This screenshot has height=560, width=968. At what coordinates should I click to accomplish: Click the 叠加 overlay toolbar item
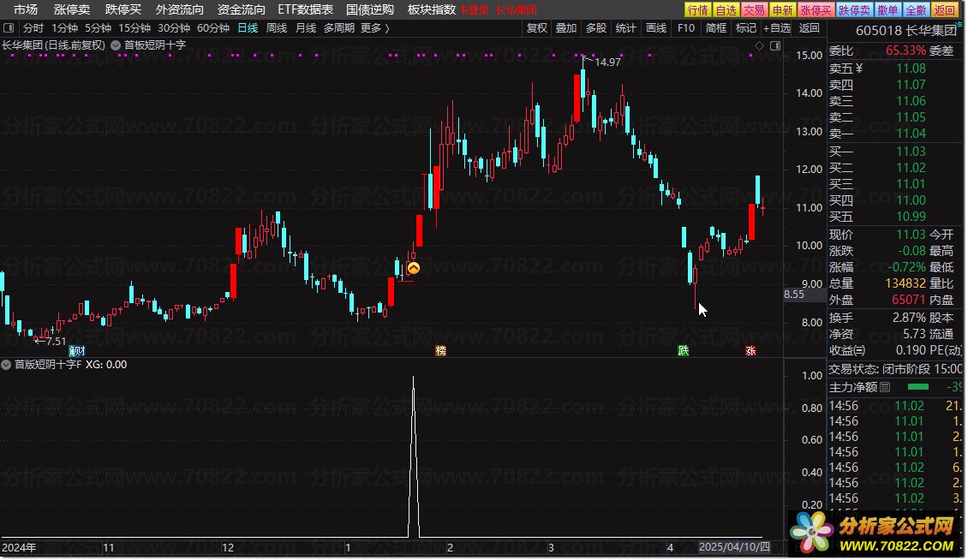565,27
